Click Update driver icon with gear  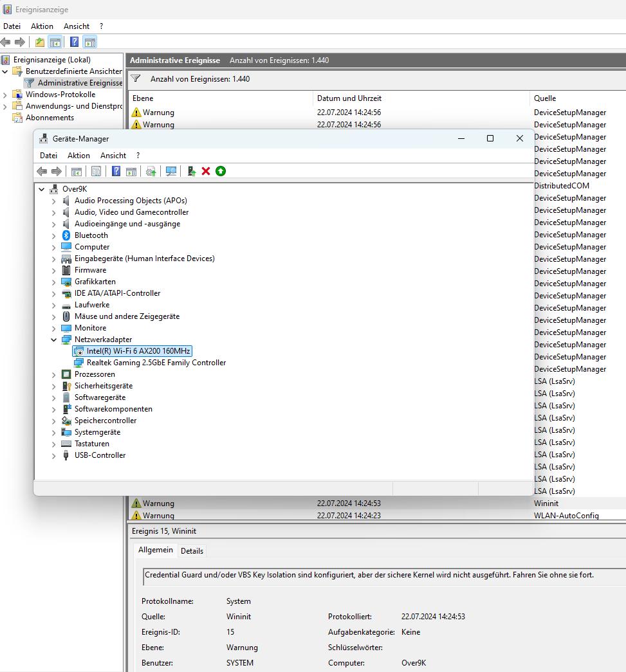151,172
